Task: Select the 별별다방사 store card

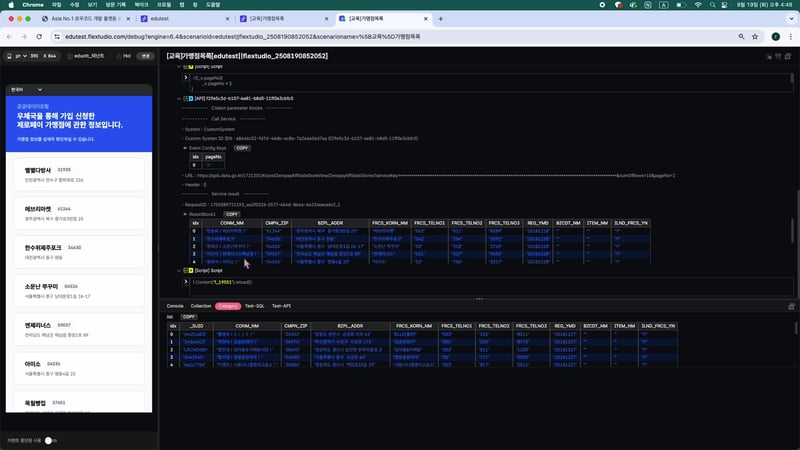Action: click(x=78, y=174)
